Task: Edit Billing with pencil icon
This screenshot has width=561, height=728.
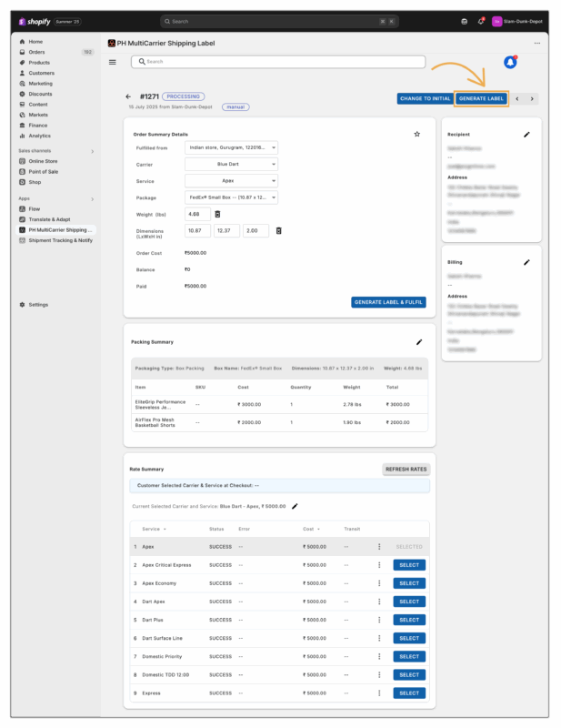Action: pos(526,262)
